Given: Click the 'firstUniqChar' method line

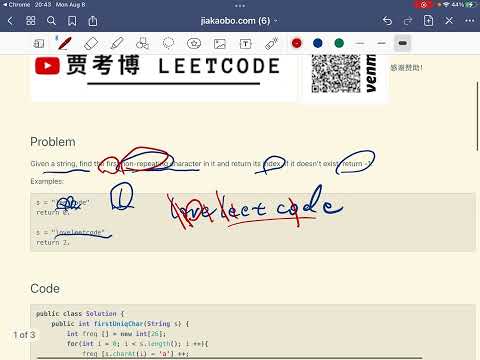Looking at the screenshot, I should pyautogui.click(x=120, y=324).
